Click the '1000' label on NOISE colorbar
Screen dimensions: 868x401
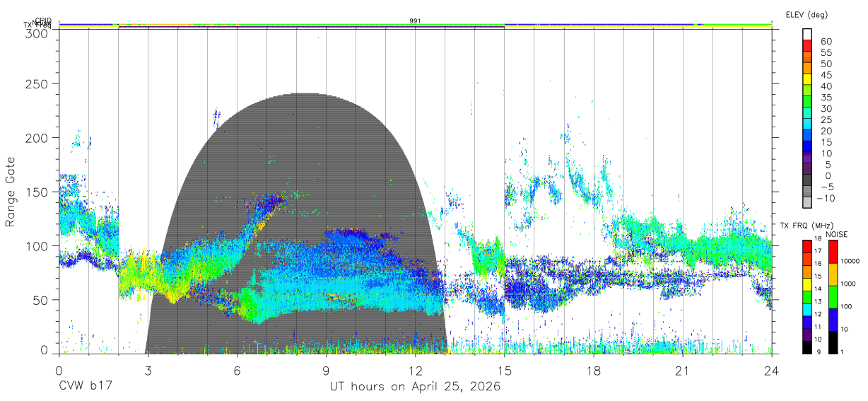click(850, 283)
